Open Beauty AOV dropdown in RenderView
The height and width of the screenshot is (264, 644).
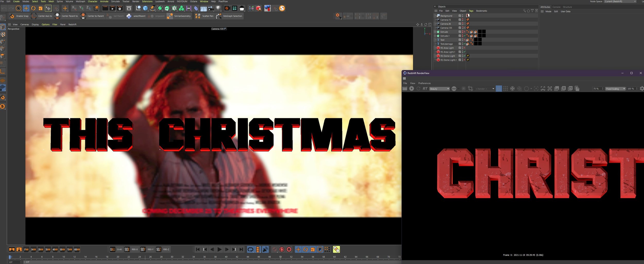pos(439,89)
